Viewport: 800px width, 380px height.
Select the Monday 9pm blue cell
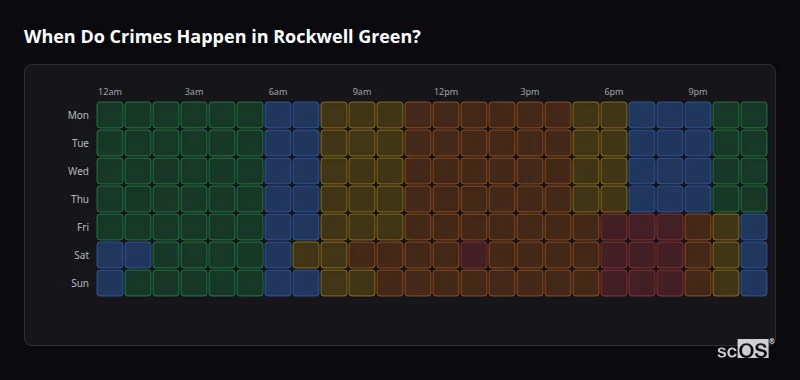697,115
